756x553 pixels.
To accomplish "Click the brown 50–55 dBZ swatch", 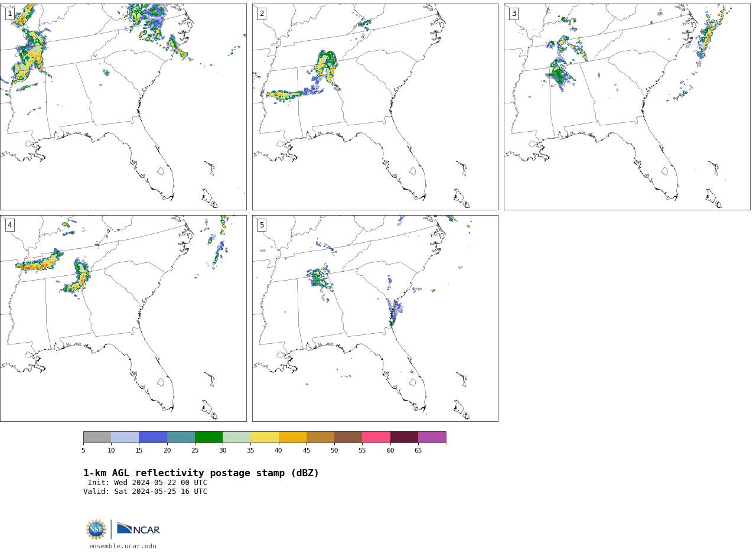I will click(x=348, y=437).
